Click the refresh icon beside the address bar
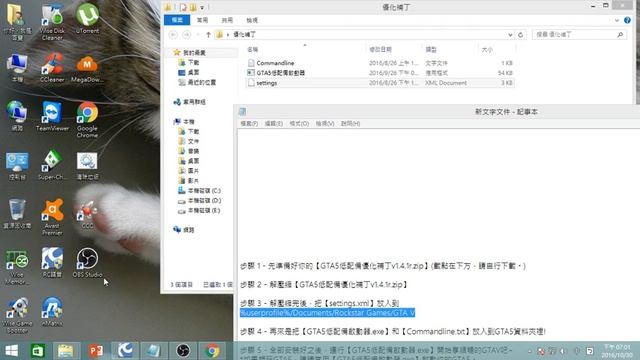This screenshot has width=640, height=360. [x=520, y=35]
